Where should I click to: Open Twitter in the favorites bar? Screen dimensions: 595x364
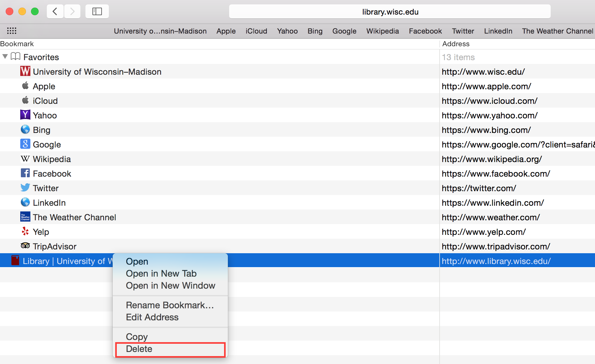point(463,31)
